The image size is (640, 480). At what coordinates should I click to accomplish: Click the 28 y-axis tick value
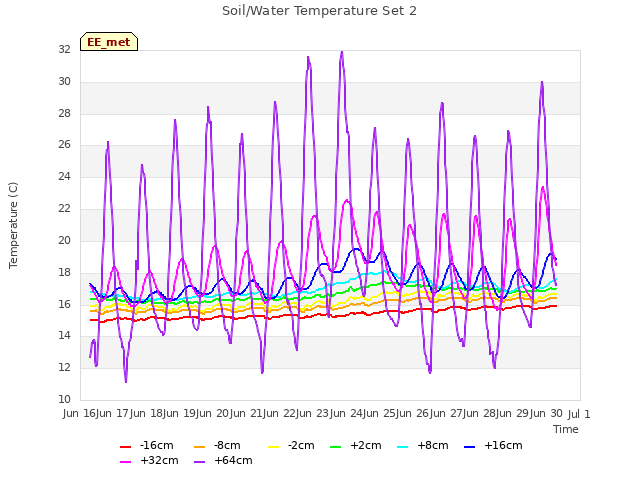64,113
